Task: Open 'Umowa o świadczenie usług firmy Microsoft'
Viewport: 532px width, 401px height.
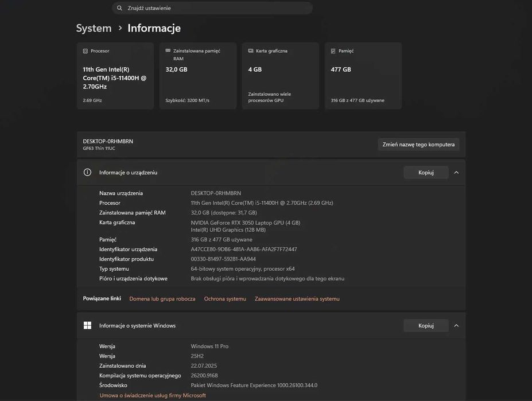Action: [153, 395]
